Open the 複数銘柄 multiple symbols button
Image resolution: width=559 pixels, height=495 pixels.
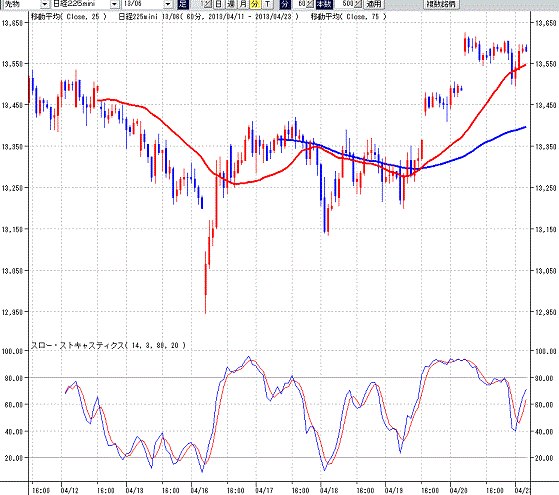(x=441, y=4)
